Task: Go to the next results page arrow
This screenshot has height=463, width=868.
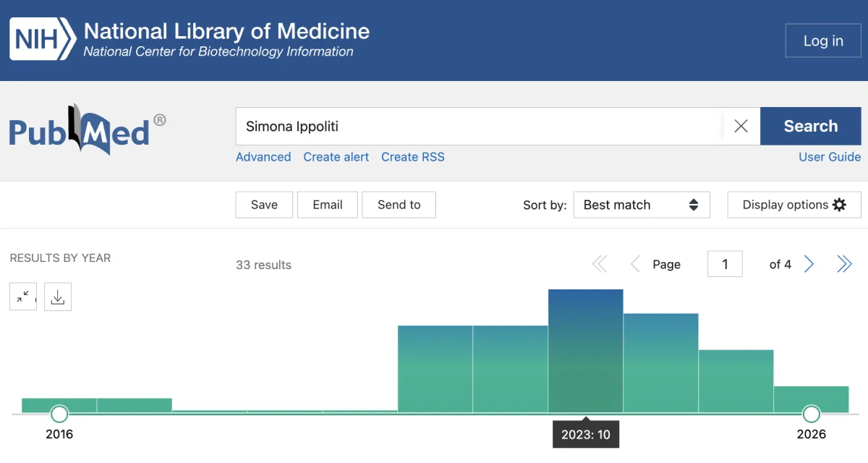Action: [x=809, y=265]
